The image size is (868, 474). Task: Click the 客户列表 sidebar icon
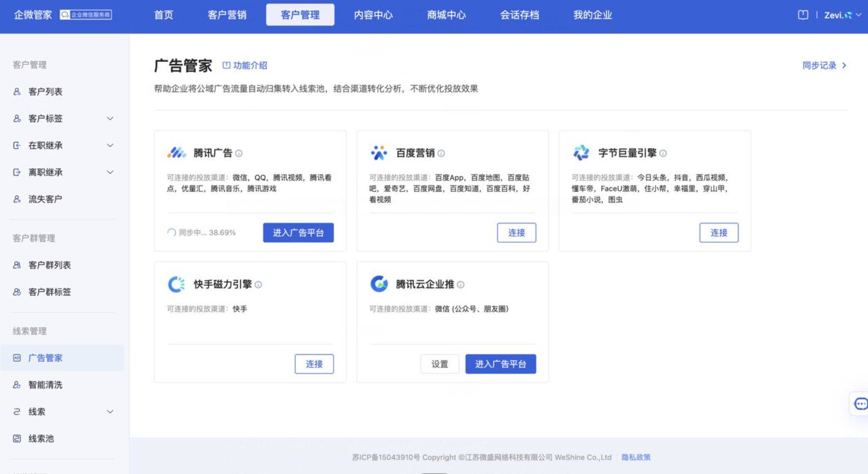click(17, 92)
